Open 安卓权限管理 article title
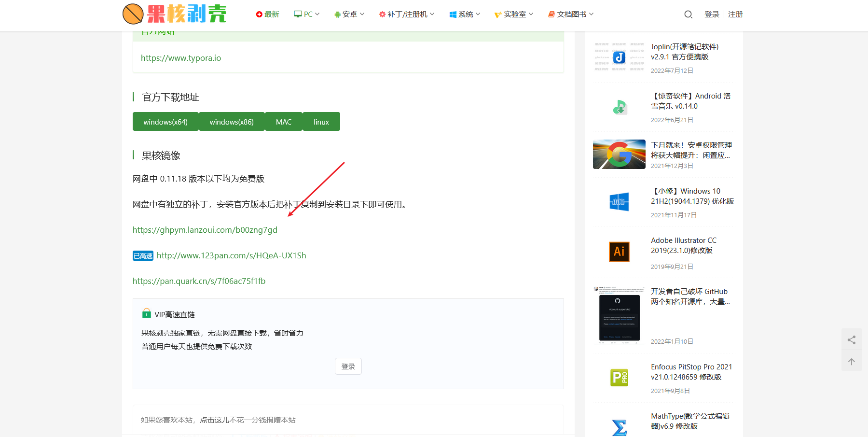 click(x=691, y=150)
